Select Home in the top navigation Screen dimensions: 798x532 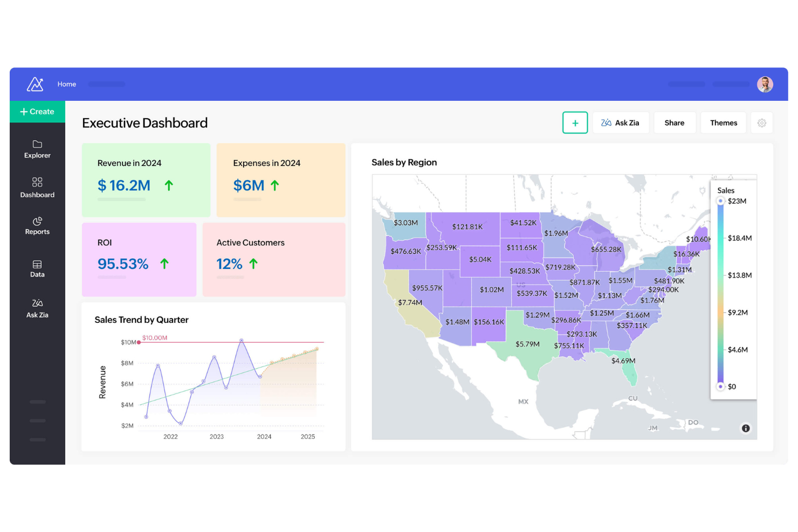pyautogui.click(x=67, y=84)
